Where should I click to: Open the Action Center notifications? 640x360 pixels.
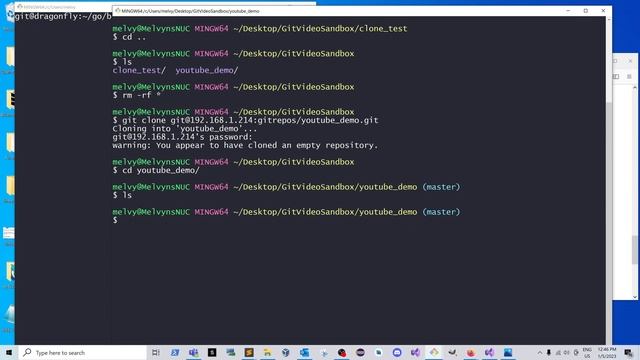pyautogui.click(x=629, y=353)
